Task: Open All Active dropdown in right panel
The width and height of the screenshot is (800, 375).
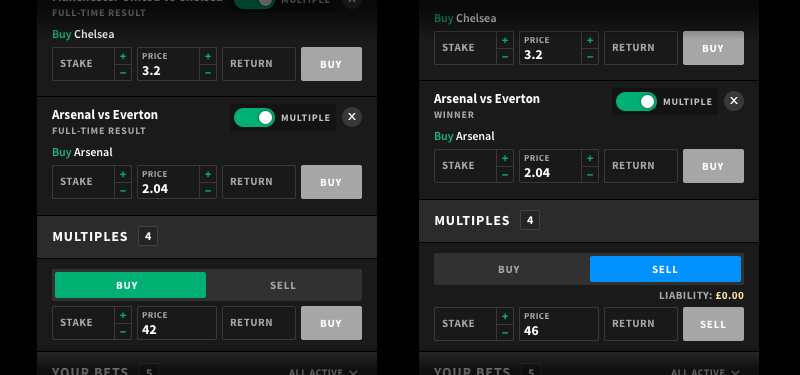Action: [x=706, y=372]
